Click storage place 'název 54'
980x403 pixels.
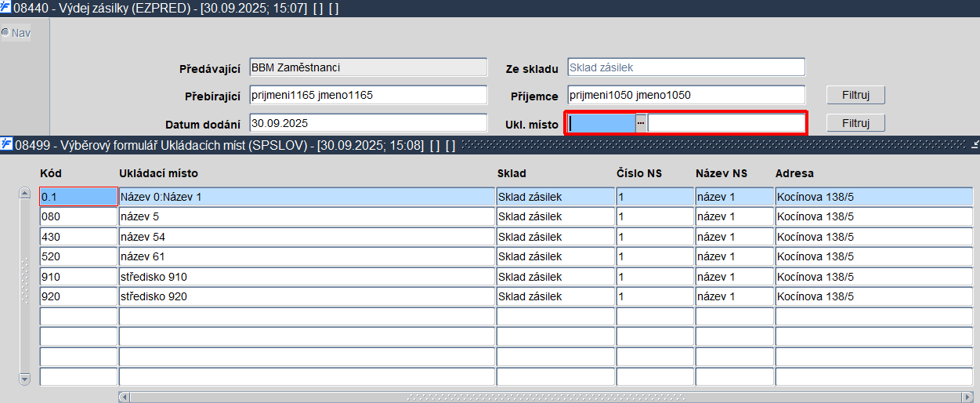(306, 236)
